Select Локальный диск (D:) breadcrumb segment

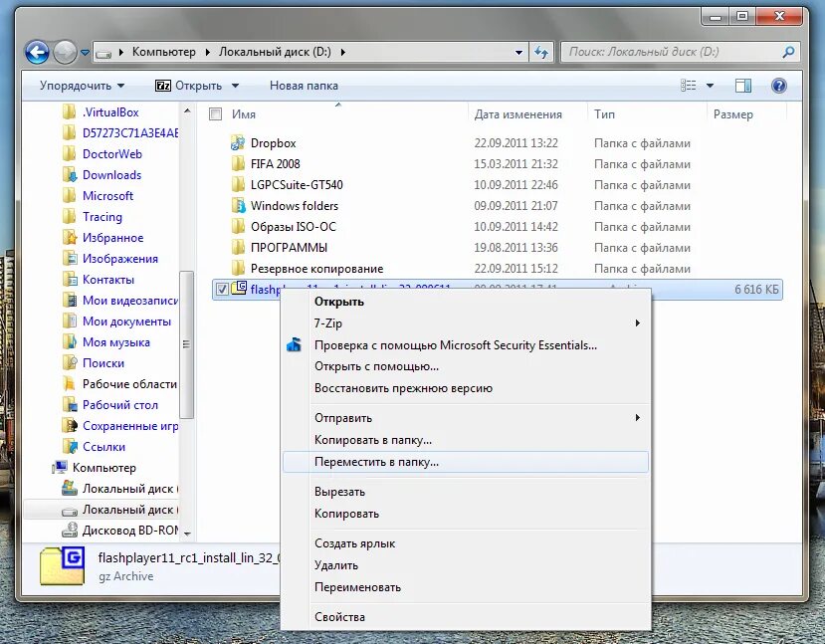pyautogui.click(x=276, y=52)
